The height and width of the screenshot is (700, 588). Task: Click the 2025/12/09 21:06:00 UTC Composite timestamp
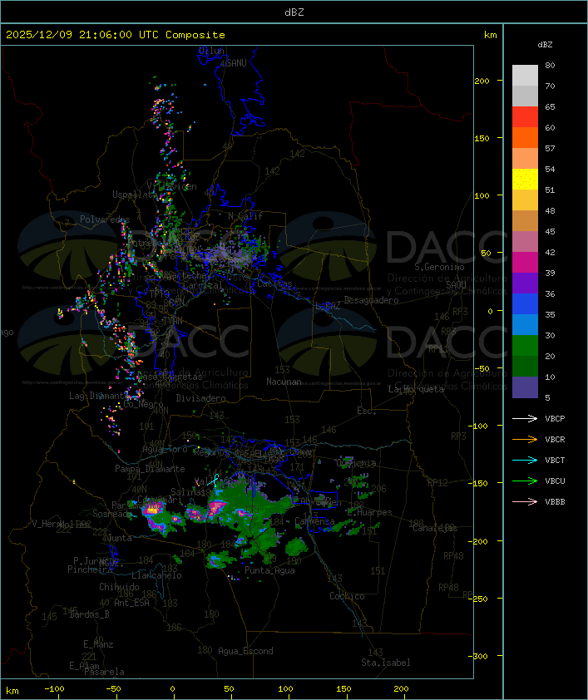(x=116, y=35)
